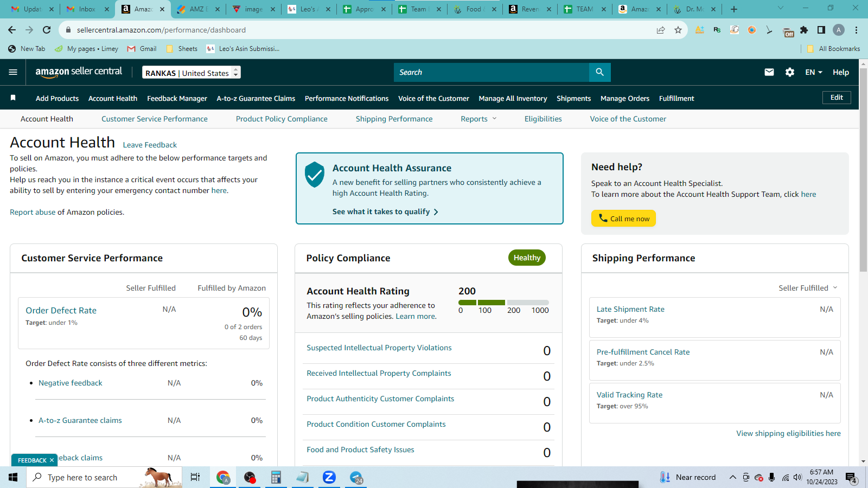868x488 pixels.
Task: Expand the Reports dropdown menu
Action: coord(479,119)
